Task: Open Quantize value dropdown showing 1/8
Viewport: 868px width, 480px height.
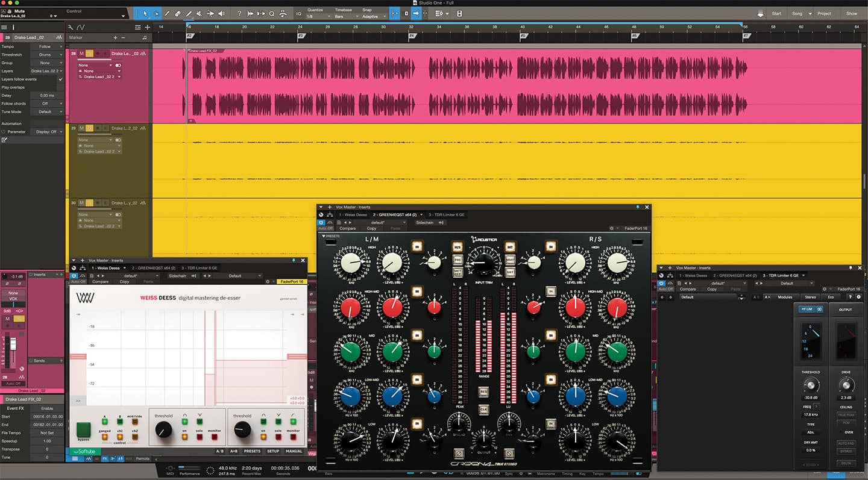Action: coord(318,16)
